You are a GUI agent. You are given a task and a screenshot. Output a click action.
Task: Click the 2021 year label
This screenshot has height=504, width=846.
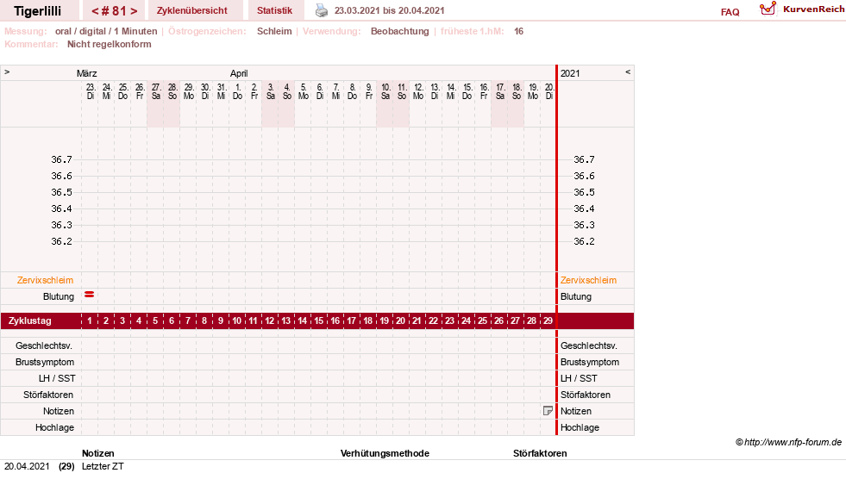(x=570, y=73)
